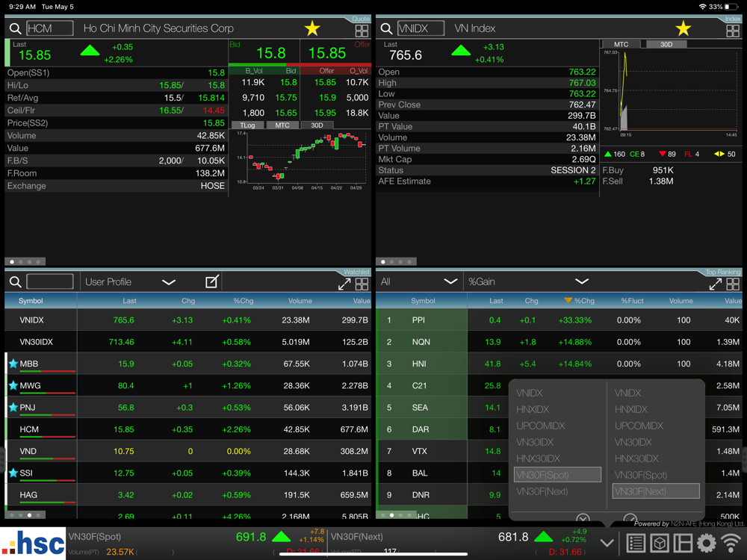This screenshot has width=747, height=560.
Task: Open settings via the gear icon
Action: click(x=707, y=543)
